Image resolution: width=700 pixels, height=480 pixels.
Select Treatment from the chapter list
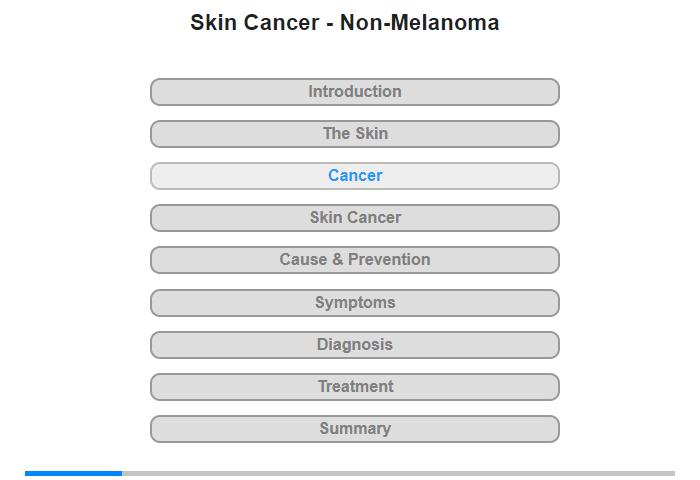(355, 387)
